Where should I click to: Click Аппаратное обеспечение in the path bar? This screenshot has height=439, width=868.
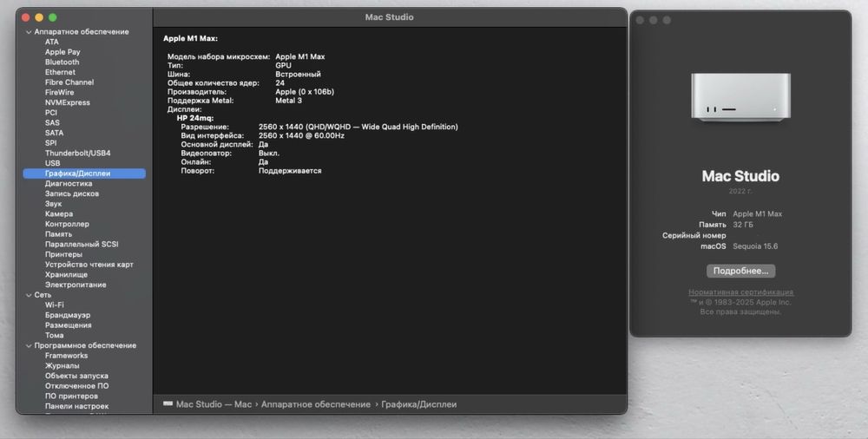[x=316, y=404]
